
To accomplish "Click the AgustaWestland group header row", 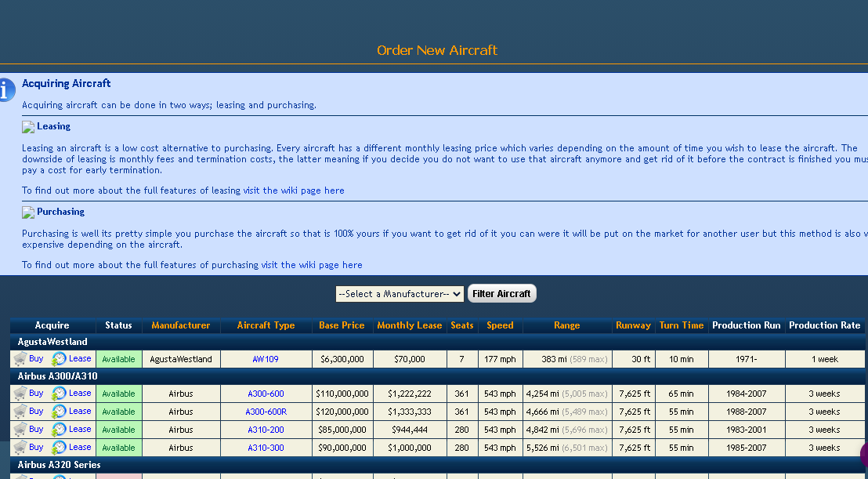I will click(437, 342).
